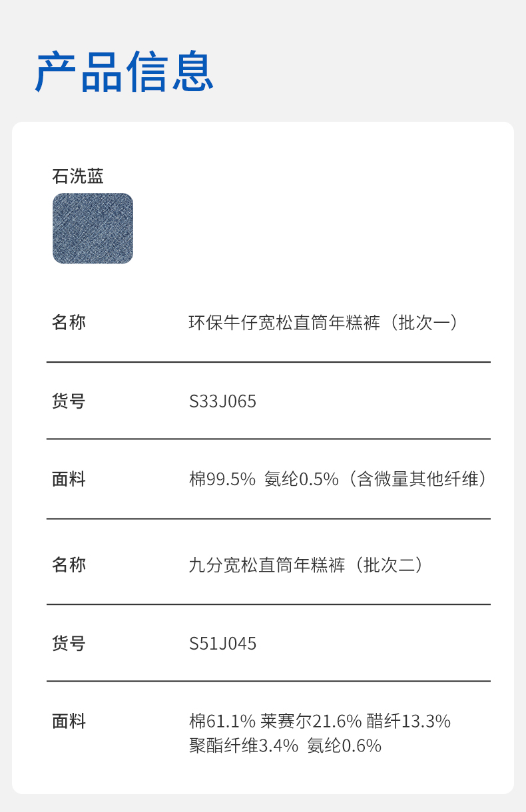Click the 货号 label beside S51J045
Image resolution: width=526 pixels, height=812 pixels.
69,644
